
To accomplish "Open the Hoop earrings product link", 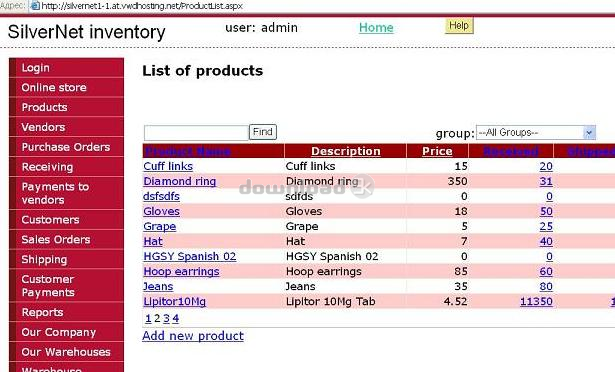I will pyautogui.click(x=181, y=272).
